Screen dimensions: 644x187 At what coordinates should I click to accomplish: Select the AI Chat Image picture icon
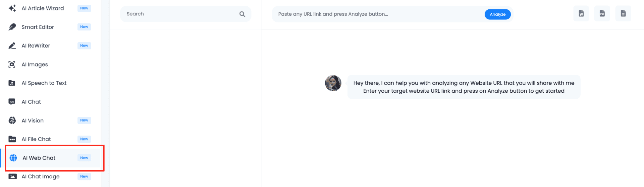point(12,176)
